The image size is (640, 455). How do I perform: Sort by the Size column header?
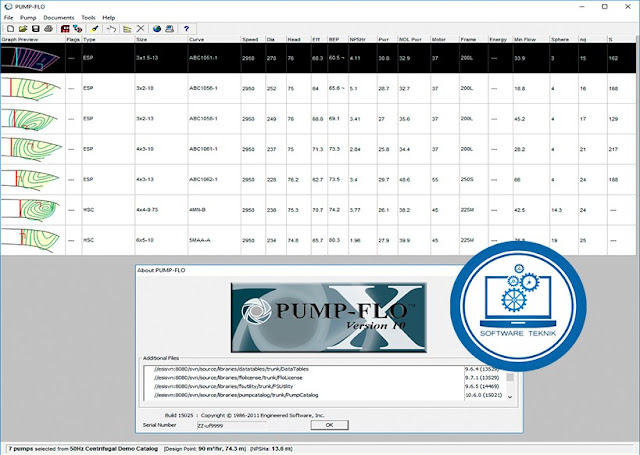161,40
